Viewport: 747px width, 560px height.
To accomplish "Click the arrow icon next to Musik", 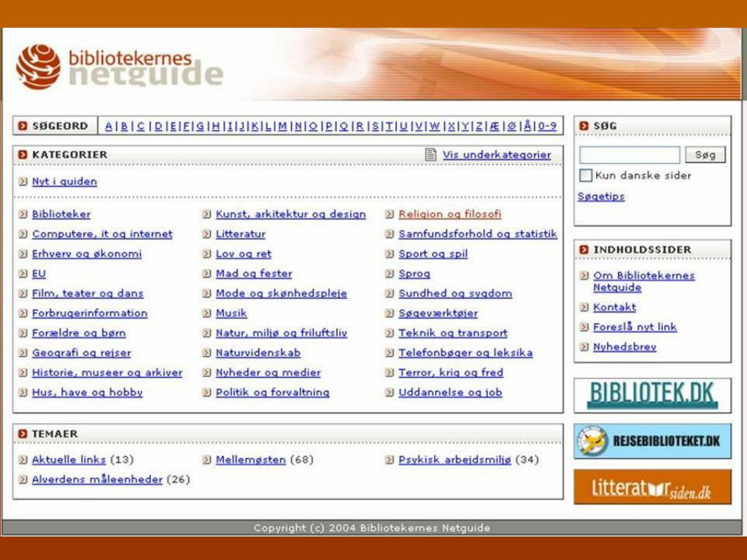I will (x=206, y=314).
